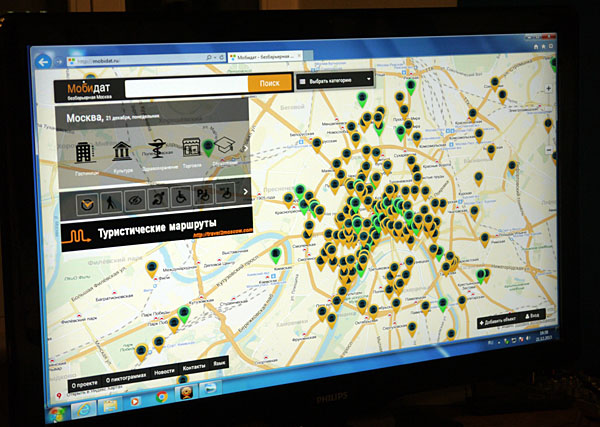Click the green marker near Кутузовская
Screen dimensions: 600x427
pos(184,314)
